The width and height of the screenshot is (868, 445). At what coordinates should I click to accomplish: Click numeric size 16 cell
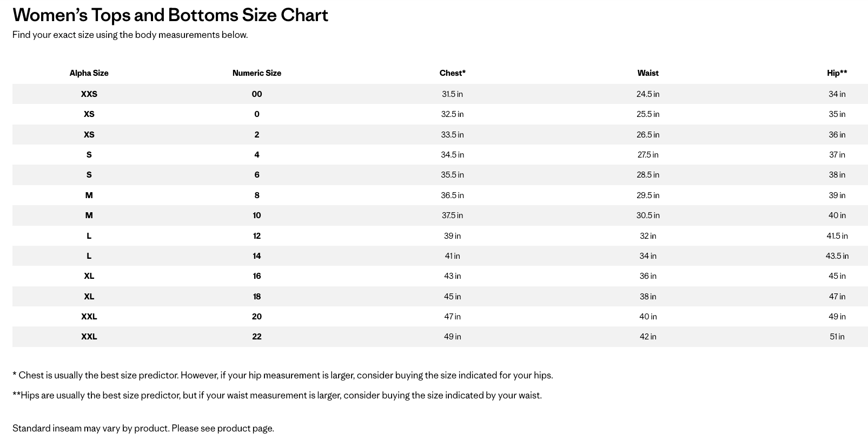pyautogui.click(x=256, y=276)
